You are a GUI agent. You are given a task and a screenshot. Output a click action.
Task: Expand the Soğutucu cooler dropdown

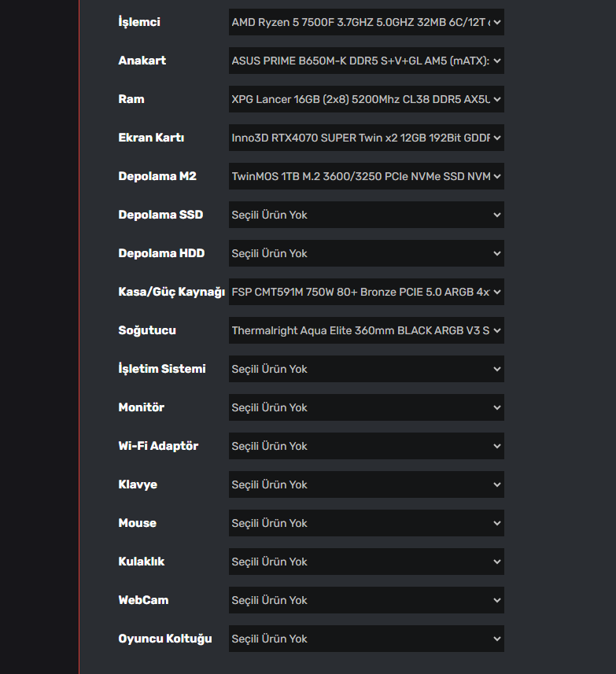tap(366, 330)
